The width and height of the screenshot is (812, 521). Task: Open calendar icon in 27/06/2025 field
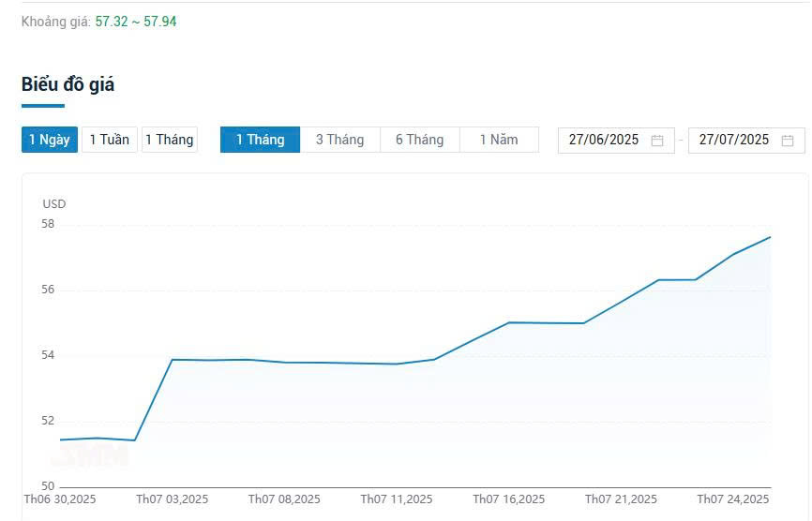pos(657,141)
